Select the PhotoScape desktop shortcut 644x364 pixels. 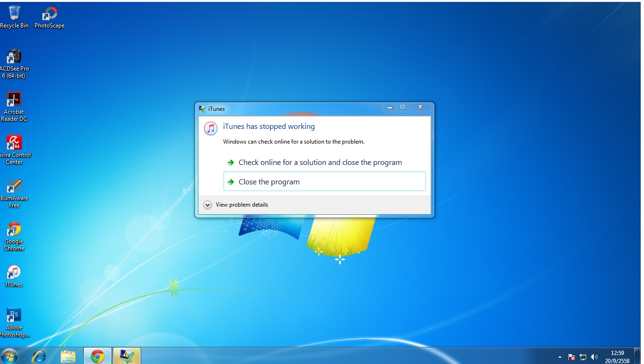tap(49, 17)
